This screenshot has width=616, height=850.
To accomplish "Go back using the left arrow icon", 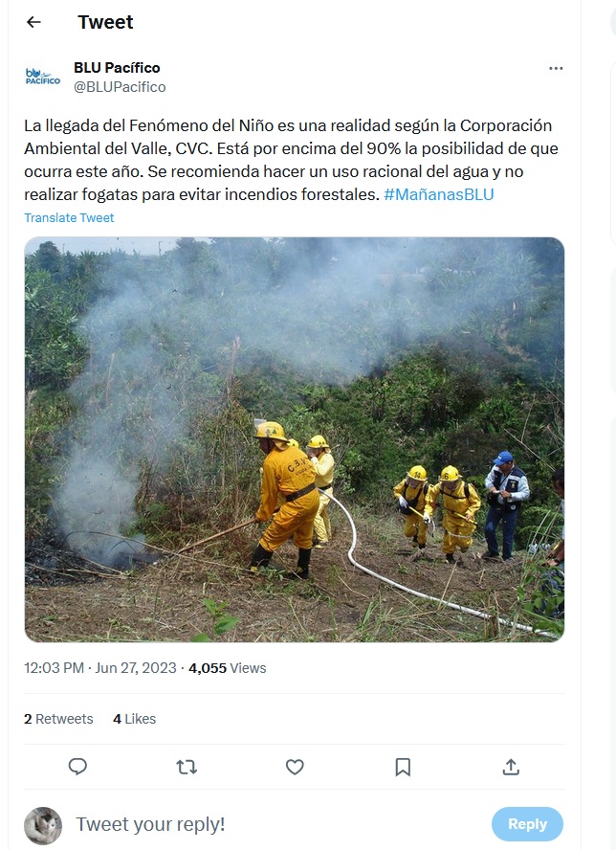I will click(33, 22).
